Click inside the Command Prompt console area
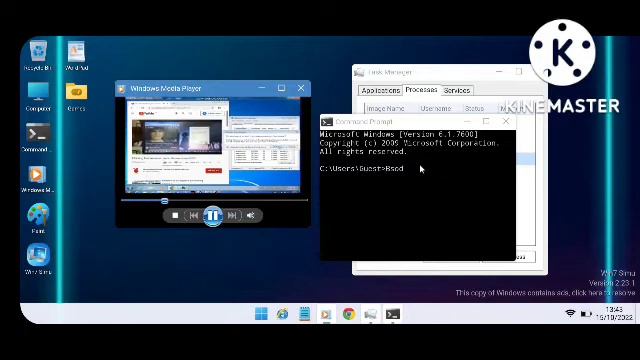Viewport: 640px width, 360px height. coord(417,195)
